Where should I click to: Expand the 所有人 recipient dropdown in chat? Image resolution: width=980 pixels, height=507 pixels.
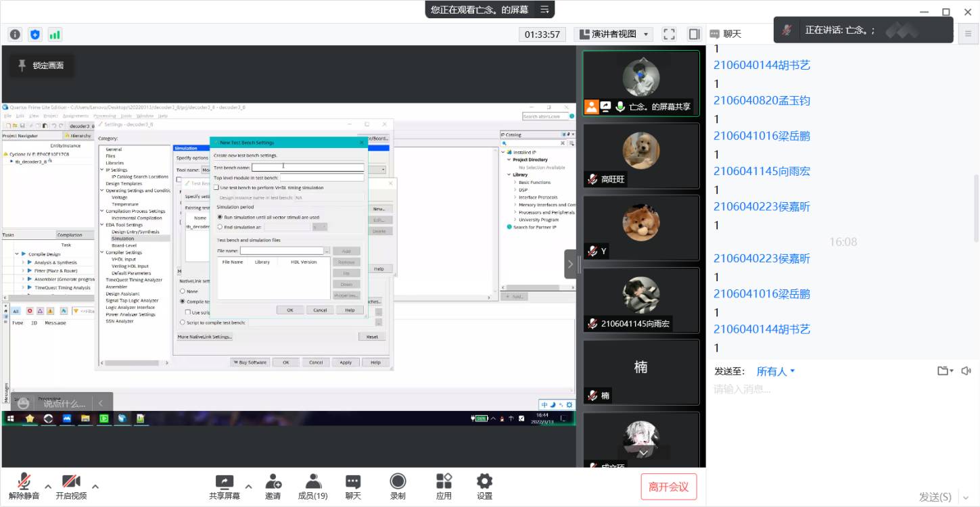pos(776,371)
